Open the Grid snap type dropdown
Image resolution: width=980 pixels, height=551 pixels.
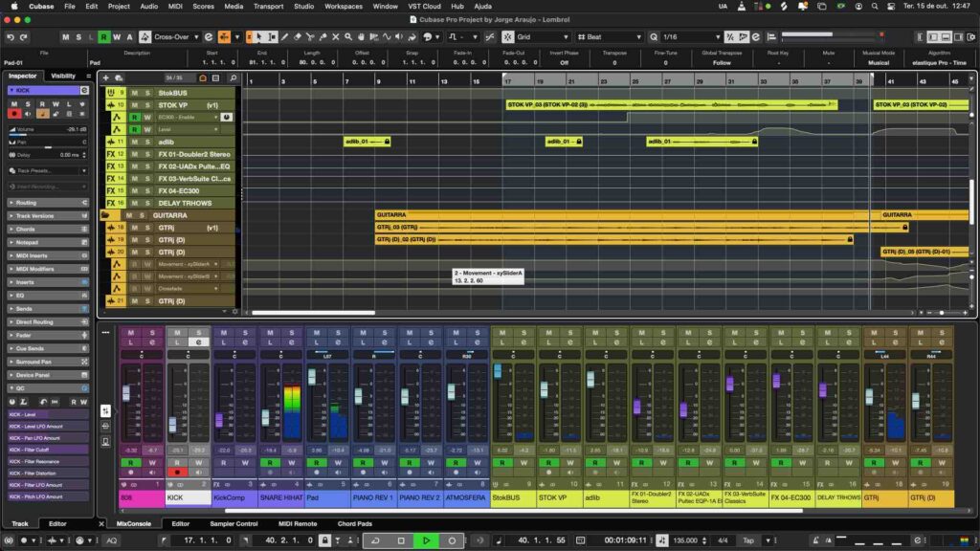pos(542,37)
